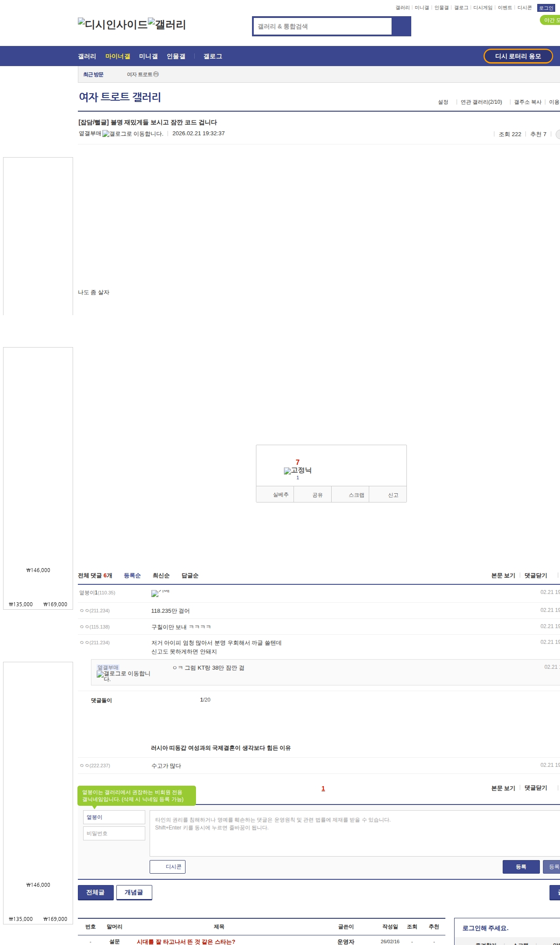Click the 댓글돌이 label
Image resolution: width=560 pixels, height=945 pixels.
coord(101,700)
